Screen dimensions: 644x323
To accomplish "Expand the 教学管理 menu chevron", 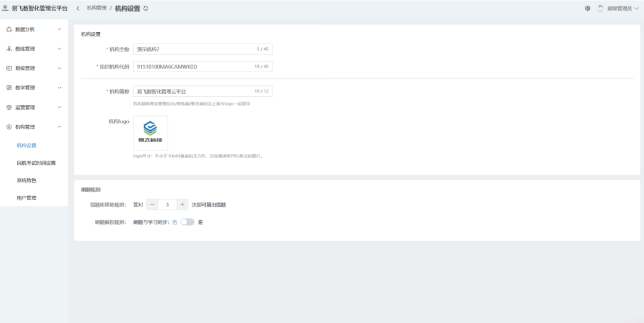I will (x=59, y=88).
